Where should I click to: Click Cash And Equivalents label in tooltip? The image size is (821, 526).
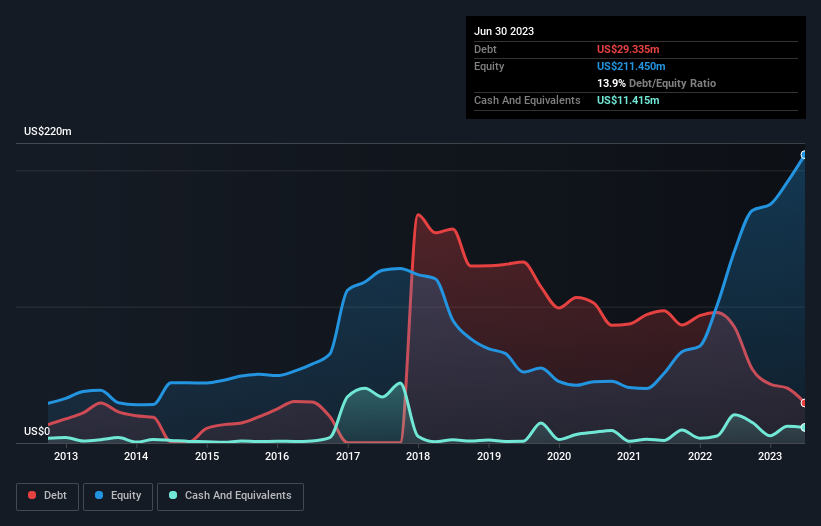point(527,100)
